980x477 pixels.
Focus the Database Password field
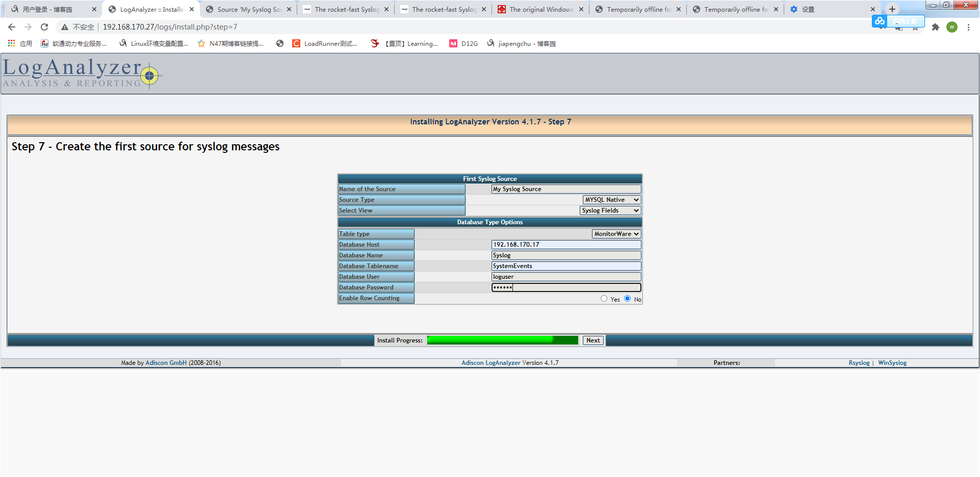[x=566, y=287]
